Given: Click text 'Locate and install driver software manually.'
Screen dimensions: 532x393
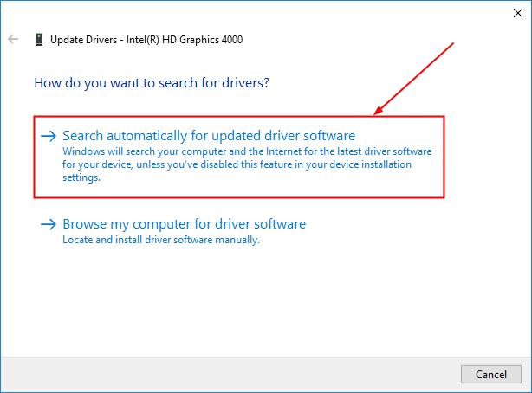Looking at the screenshot, I should [x=161, y=240].
